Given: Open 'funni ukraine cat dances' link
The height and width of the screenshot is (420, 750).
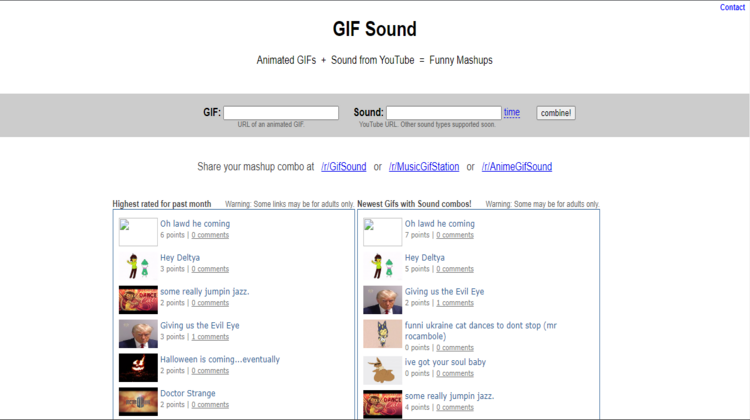Looking at the screenshot, I should [481, 331].
